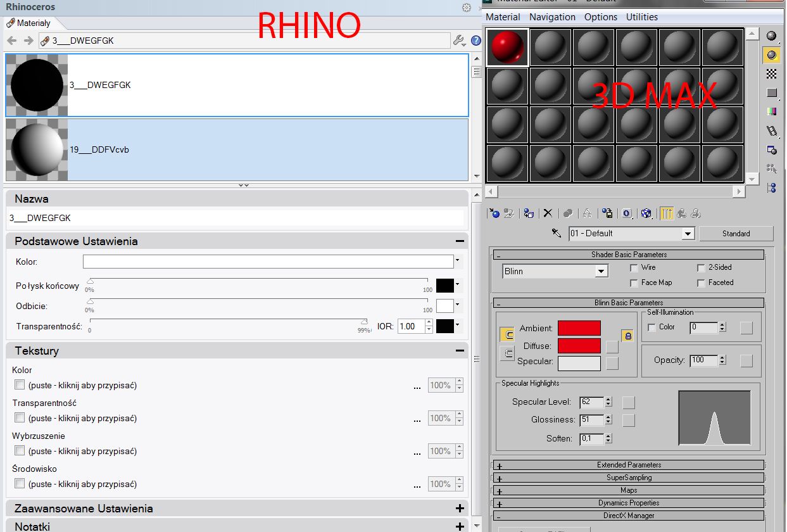
Task: Open Material menu in 3ds Max
Action: 503,17
